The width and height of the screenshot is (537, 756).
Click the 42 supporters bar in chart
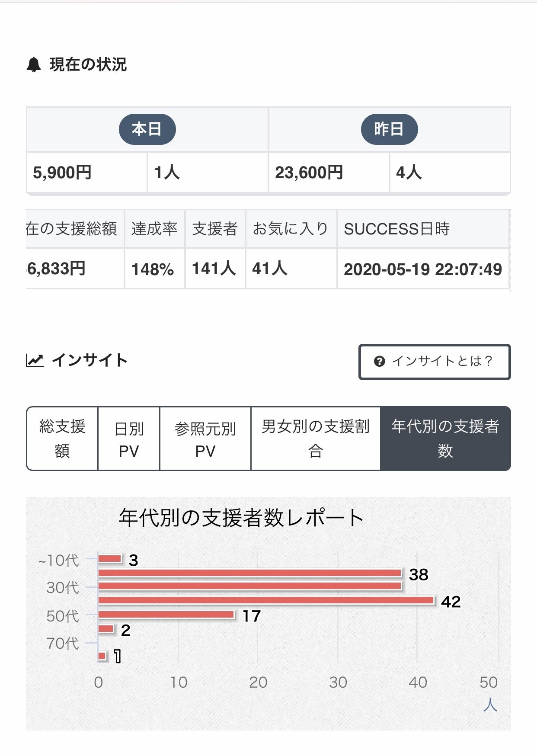pyautogui.click(x=266, y=600)
